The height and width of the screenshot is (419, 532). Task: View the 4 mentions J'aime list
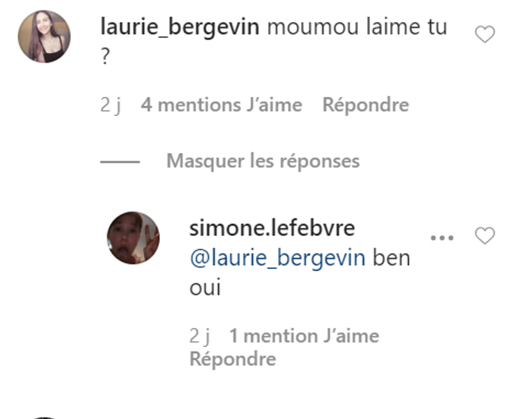pyautogui.click(x=221, y=105)
